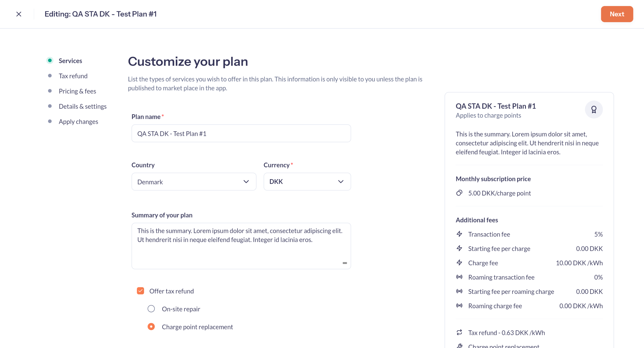Go to the Pricing & fees step

pos(77,91)
